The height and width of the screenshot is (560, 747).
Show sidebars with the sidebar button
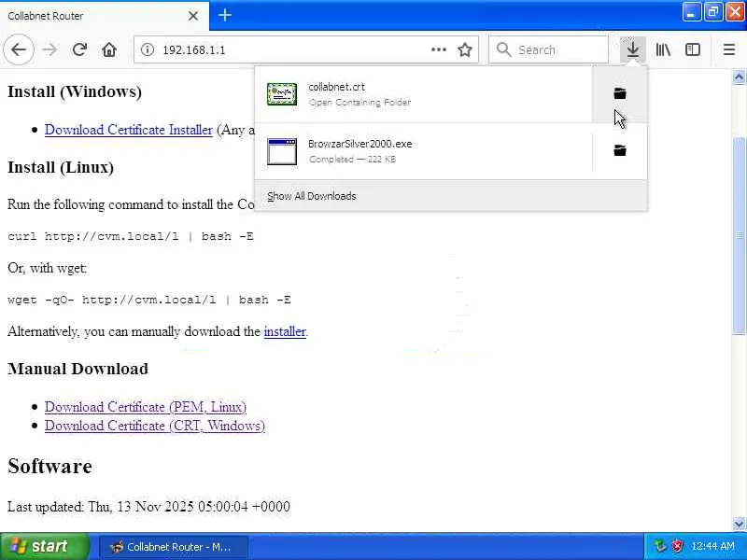[693, 49]
